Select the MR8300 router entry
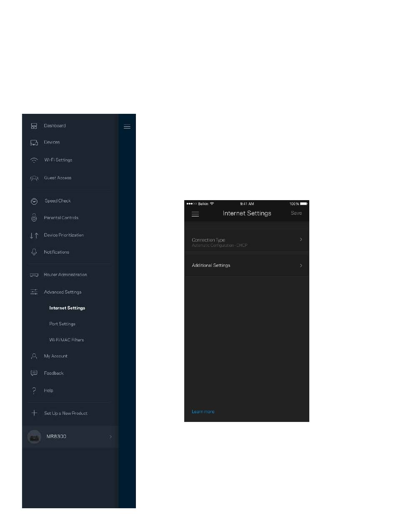This screenshot has width=396, height=532. click(x=70, y=437)
